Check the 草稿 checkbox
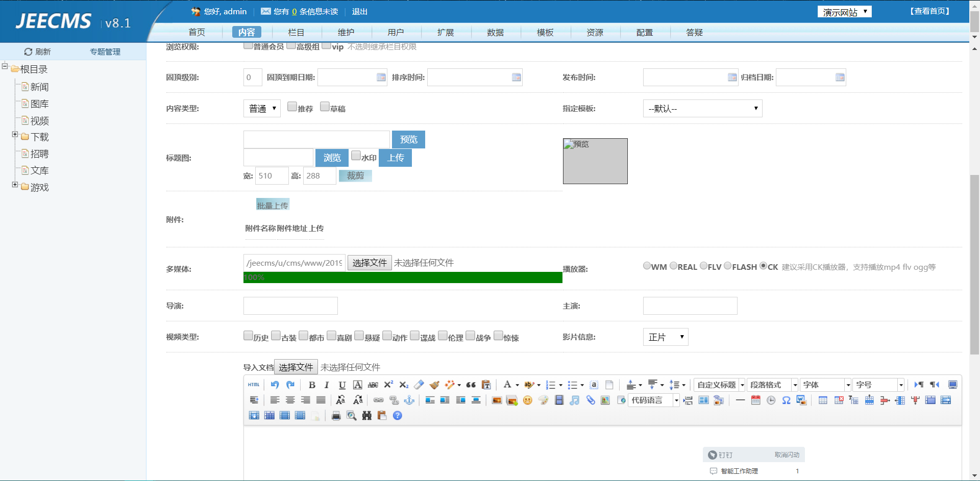The height and width of the screenshot is (481, 980). coord(325,107)
